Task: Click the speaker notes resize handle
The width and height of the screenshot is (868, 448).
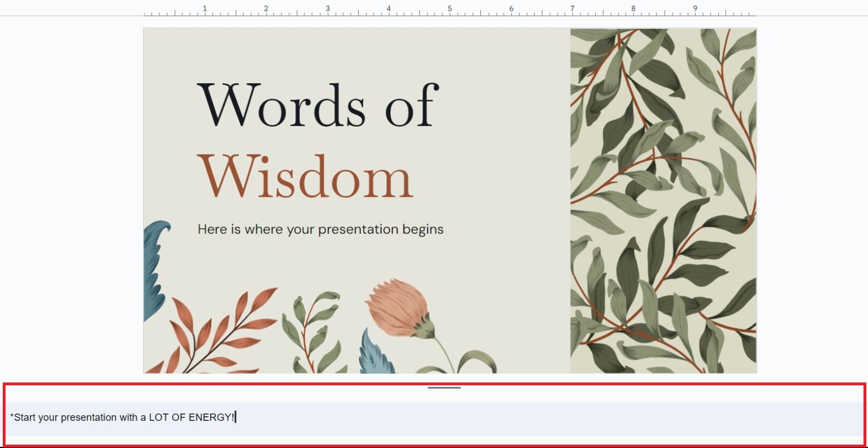Action: (x=445, y=389)
